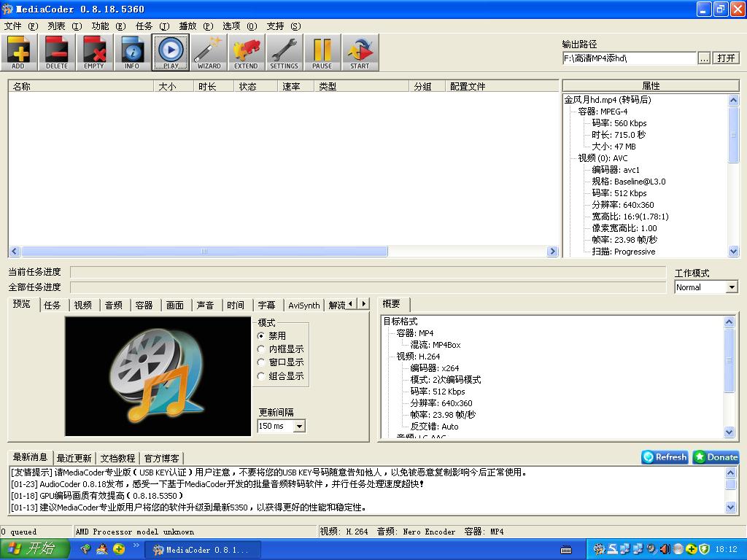
Task: Switch to the AviSynth tab
Action: click(304, 306)
